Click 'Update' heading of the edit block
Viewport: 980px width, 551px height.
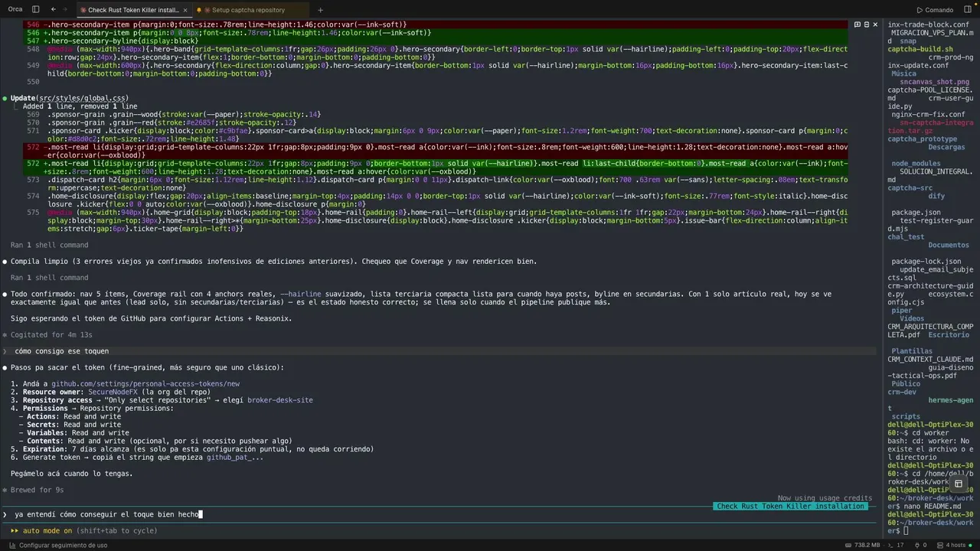(x=23, y=98)
